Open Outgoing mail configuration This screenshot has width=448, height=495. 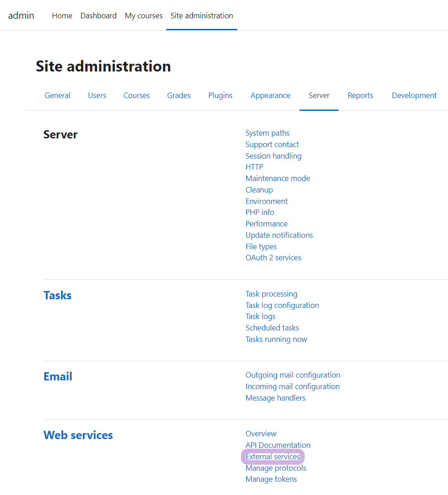(293, 375)
